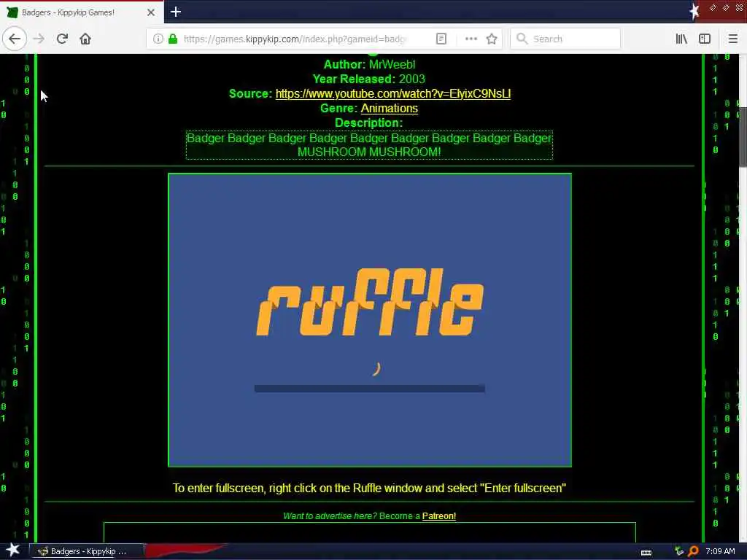Click the orange magnifier tray icon

point(693,551)
